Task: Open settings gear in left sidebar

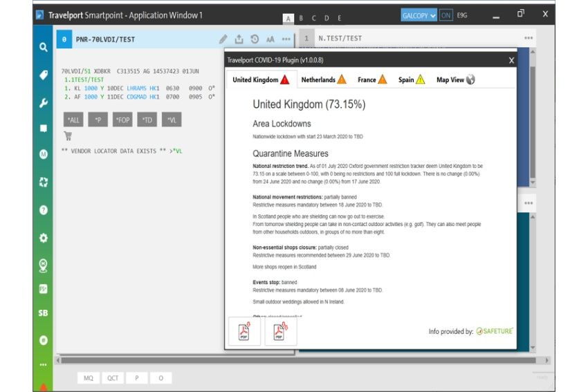Action: tap(43, 237)
